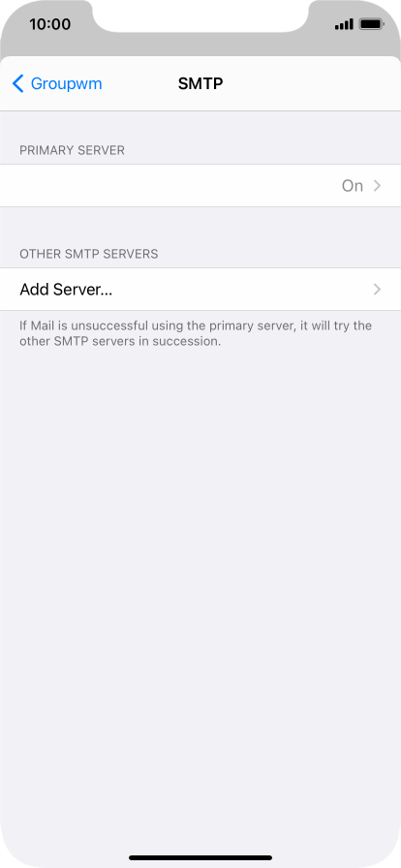Click the cellular signal bars icon
This screenshot has height=868, width=401.
coord(344,24)
